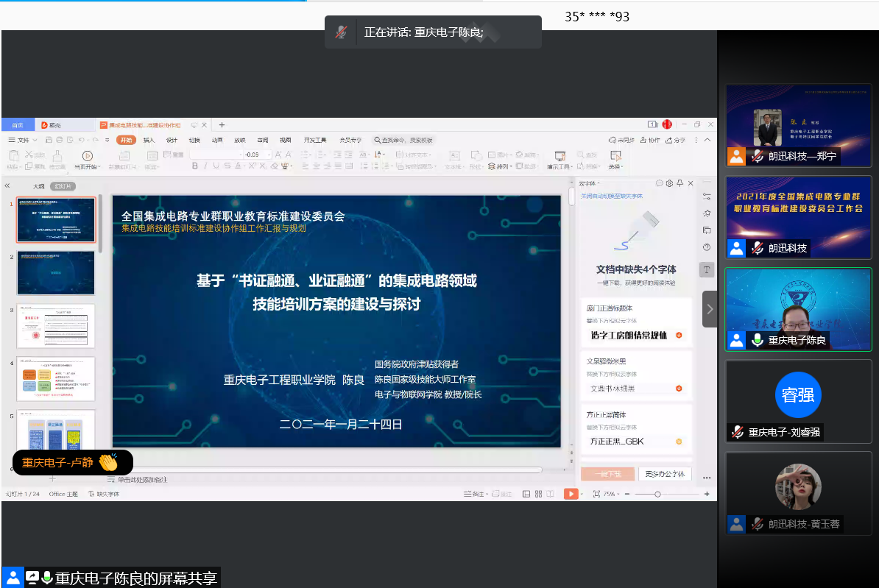Click the orange slideshow play button in status bar
This screenshot has height=588, width=879.
(571, 494)
